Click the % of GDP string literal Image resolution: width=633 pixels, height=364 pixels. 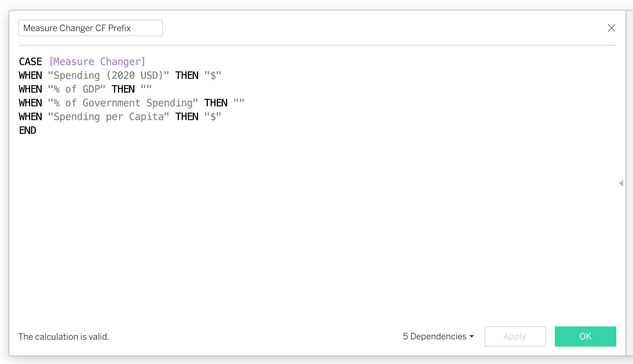[x=77, y=89]
